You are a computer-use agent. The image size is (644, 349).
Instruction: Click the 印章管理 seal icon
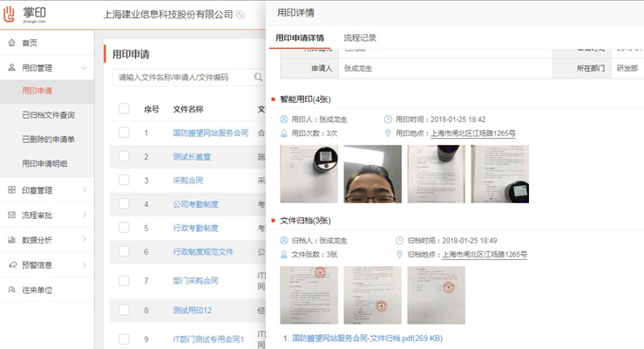(11, 190)
